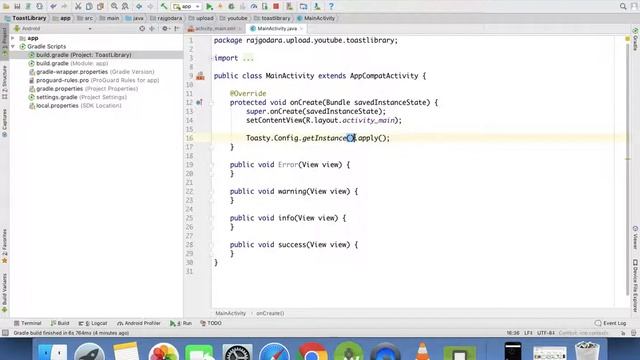Click the hide project panel icon

(177, 29)
